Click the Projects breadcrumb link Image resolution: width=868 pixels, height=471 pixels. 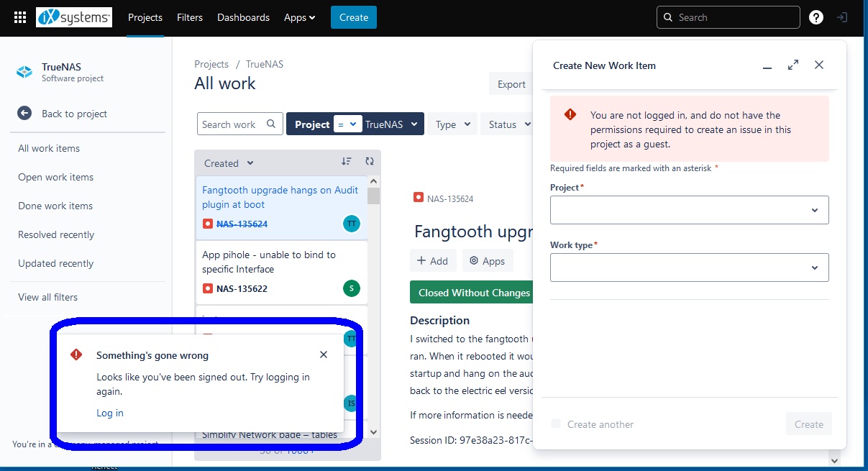pos(211,64)
